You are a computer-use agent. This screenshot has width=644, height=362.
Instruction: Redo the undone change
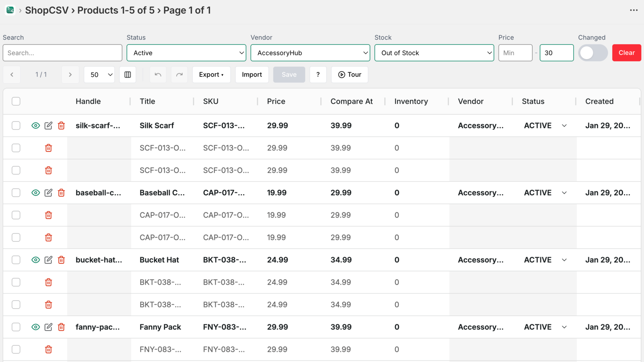coord(179,74)
